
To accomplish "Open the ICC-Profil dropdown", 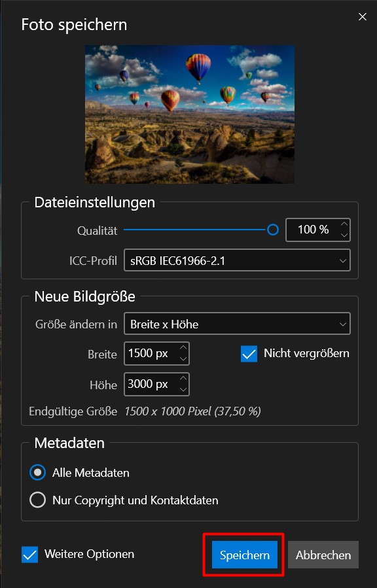I will click(237, 260).
